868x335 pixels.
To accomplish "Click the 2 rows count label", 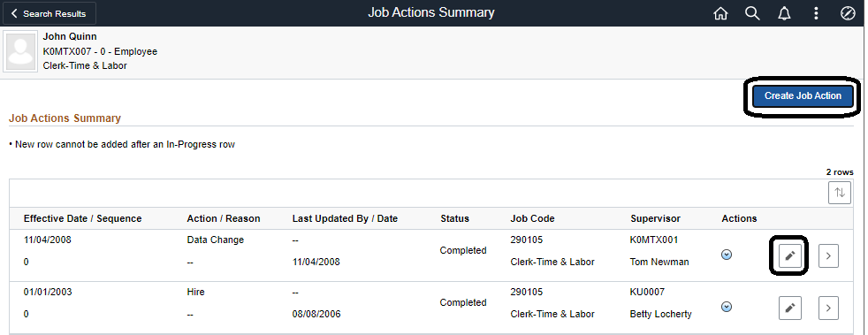I will pos(840,172).
